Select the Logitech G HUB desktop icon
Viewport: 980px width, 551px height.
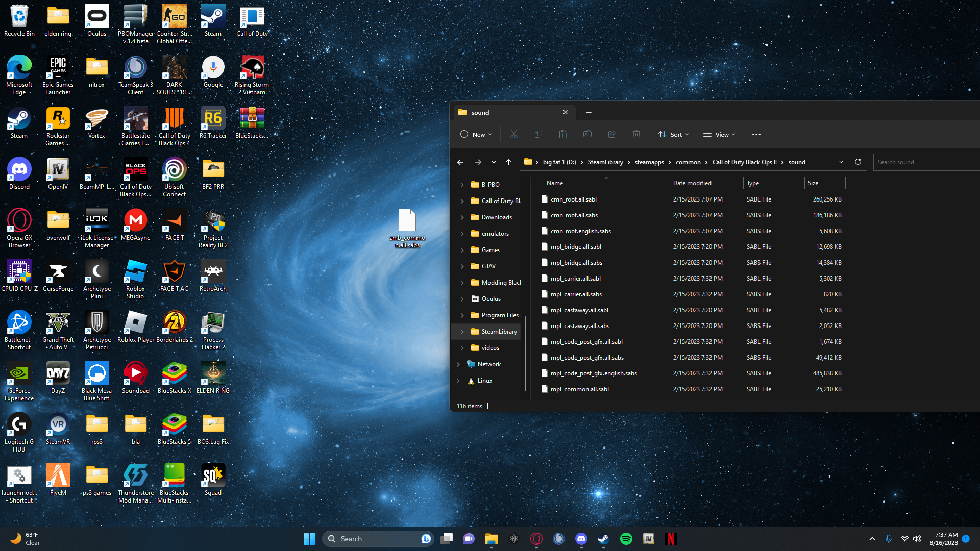tap(19, 433)
